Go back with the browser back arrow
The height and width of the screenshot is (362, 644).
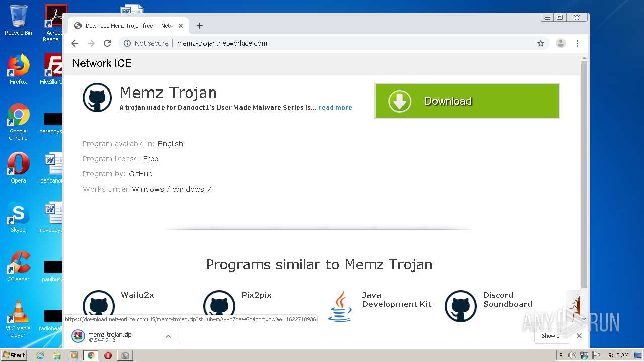coord(75,43)
